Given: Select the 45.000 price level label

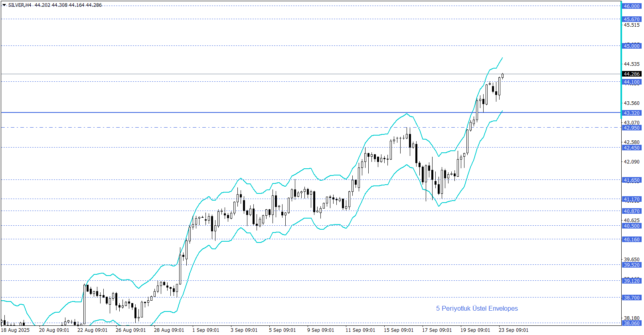Looking at the screenshot, I should pos(632,46).
